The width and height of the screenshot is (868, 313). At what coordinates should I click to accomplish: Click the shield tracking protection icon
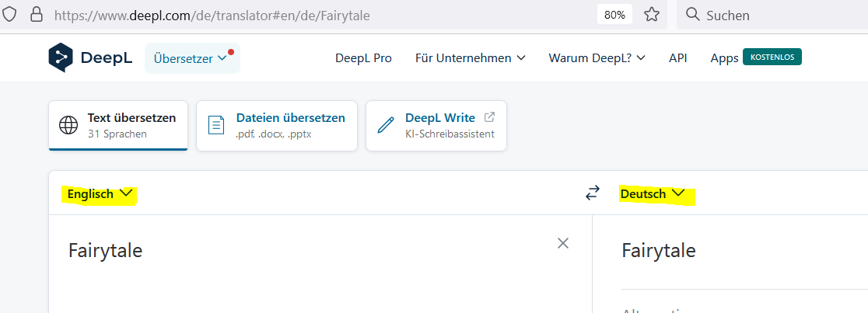[9, 15]
